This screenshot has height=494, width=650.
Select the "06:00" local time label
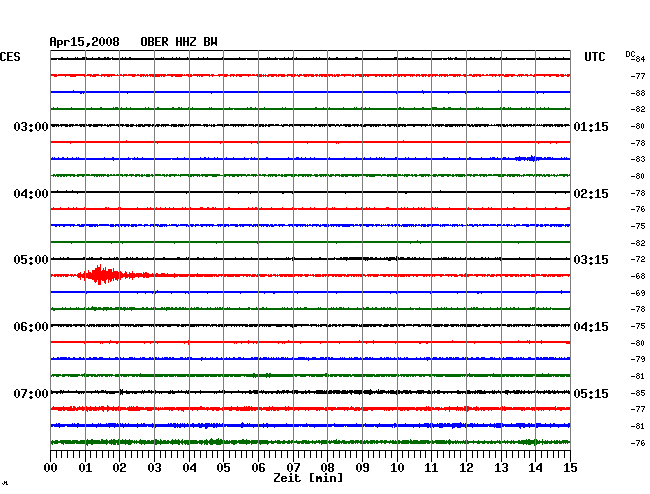coord(31,327)
